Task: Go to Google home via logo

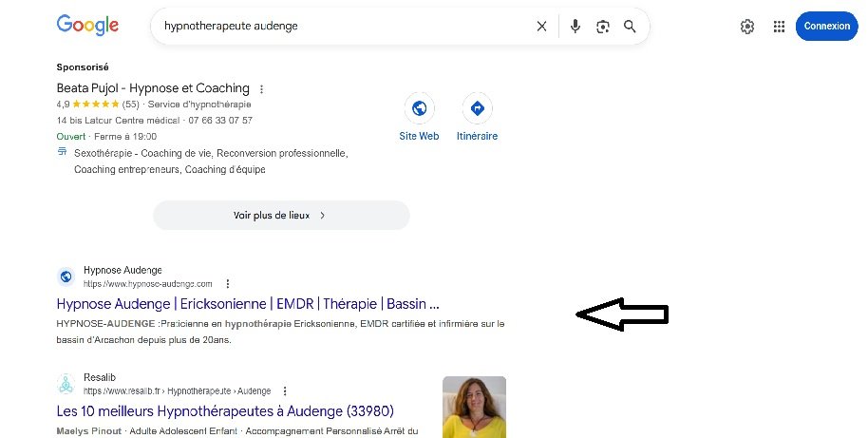Action: tap(87, 26)
